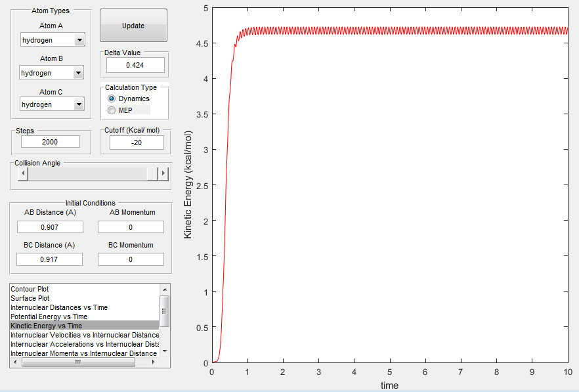The width and height of the screenshot is (579, 392).
Task: Select the MEP calculation type
Action: pos(112,110)
